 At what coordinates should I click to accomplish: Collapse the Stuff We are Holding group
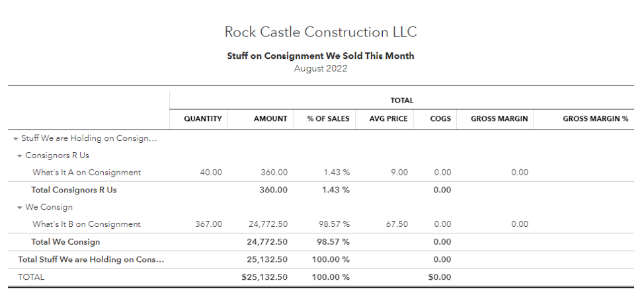[x=15, y=139]
